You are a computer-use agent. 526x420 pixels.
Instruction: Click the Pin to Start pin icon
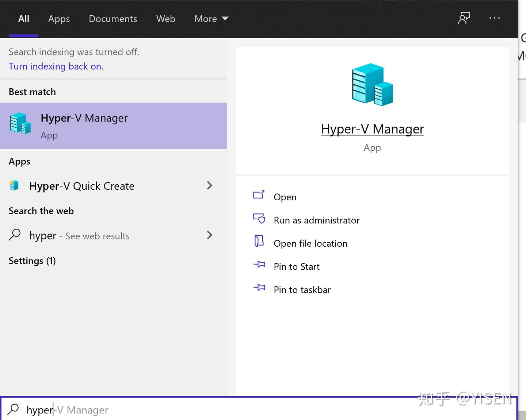(259, 264)
